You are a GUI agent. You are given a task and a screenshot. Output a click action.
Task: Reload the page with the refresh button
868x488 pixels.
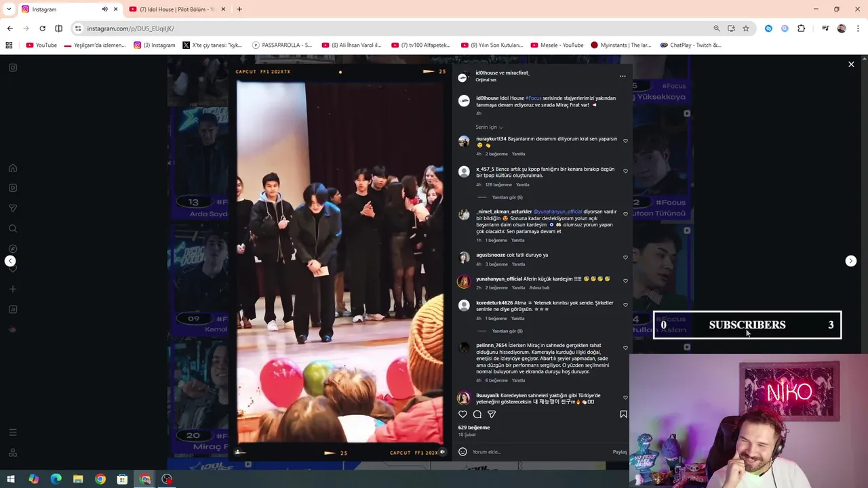(42, 28)
